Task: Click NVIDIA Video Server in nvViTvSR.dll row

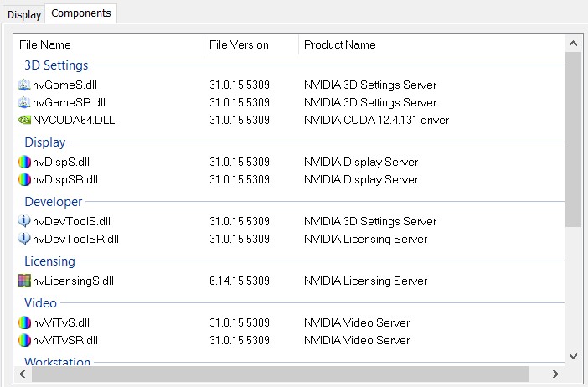Action: click(x=357, y=340)
